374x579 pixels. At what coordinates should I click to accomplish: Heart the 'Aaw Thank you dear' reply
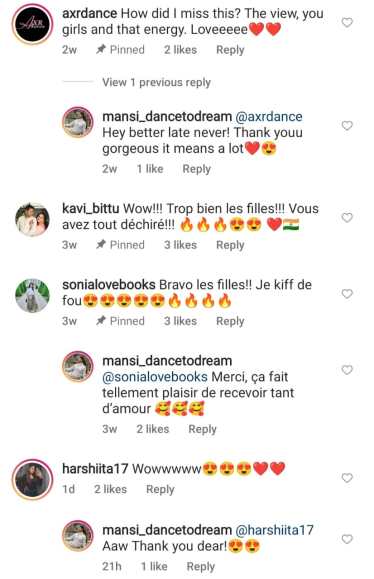pos(347,539)
